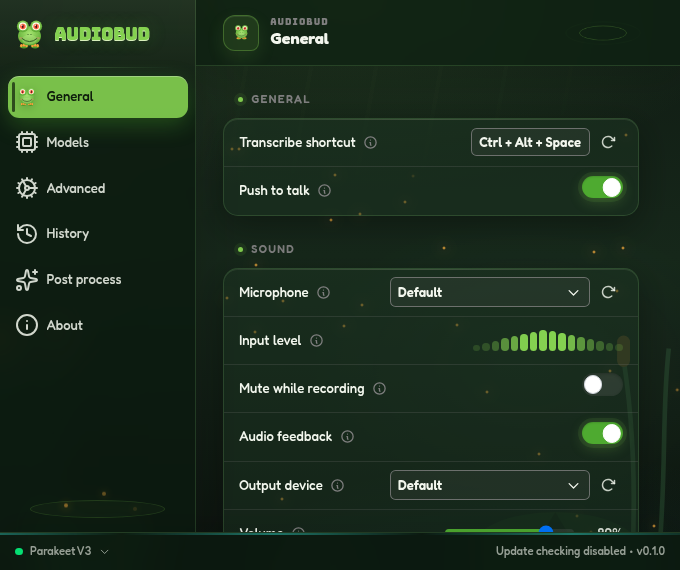Click the Ctrl + Alt + Space shortcut button
Screen dimensions: 680x570
(x=530, y=142)
